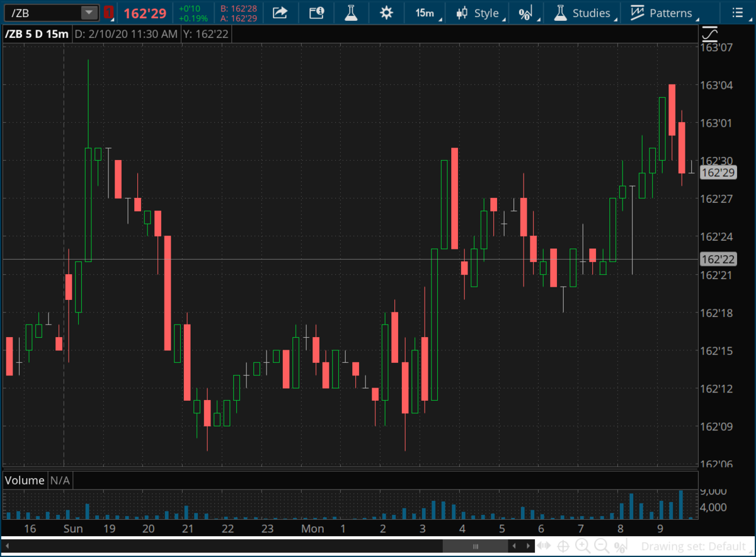Screen dimensions: 756x557
Task: Click the Mon date label on time axis
Action: [312, 528]
